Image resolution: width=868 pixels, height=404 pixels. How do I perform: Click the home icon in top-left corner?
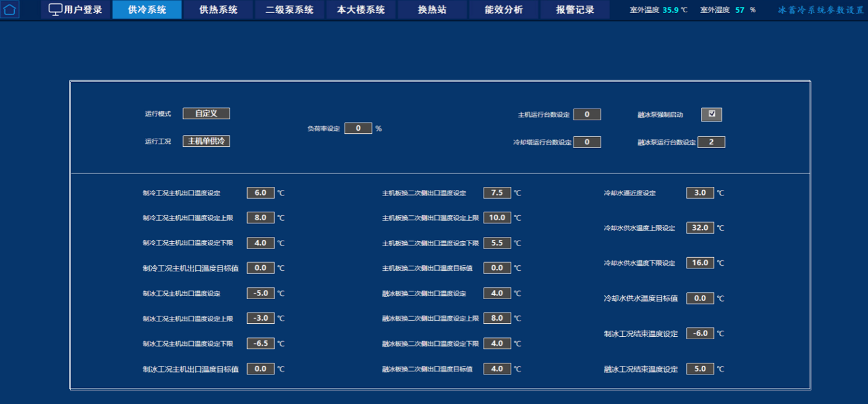(10, 9)
